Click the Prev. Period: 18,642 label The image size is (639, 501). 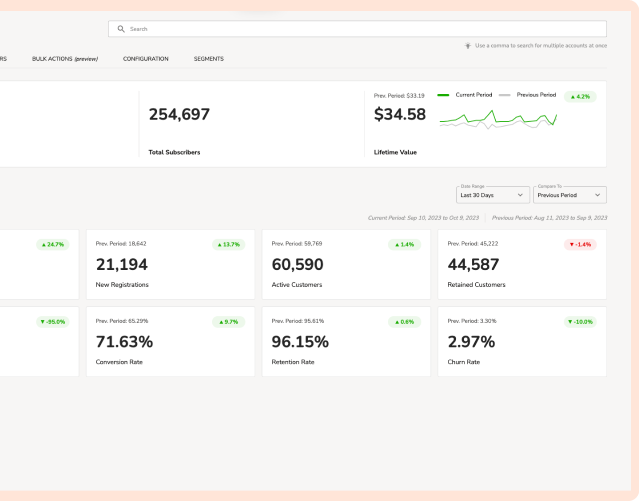(x=121, y=244)
